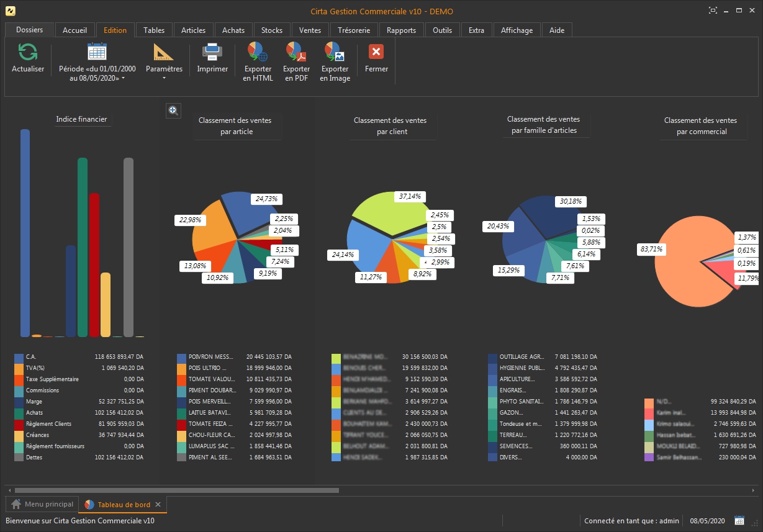
Task: Click the "118 653 893,47 DA" C.A. value
Action: [119, 357]
